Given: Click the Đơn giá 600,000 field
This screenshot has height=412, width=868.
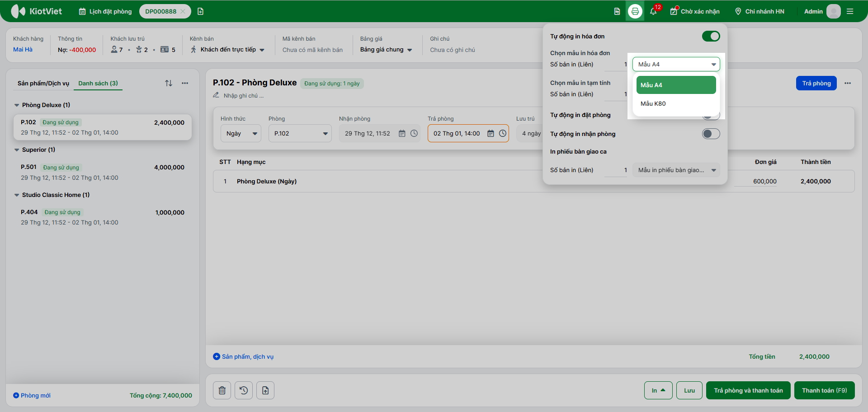Looking at the screenshot, I should pos(755,181).
